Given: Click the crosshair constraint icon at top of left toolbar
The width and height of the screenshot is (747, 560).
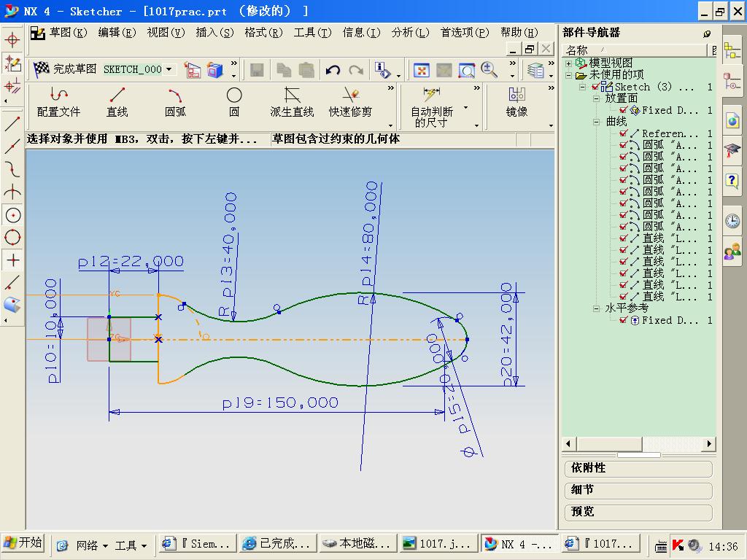Looking at the screenshot, I should pos(12,39).
